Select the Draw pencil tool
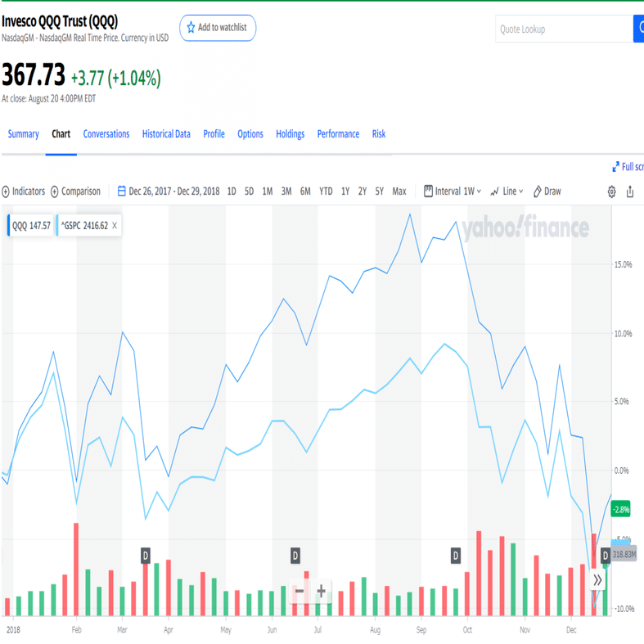 (538, 191)
